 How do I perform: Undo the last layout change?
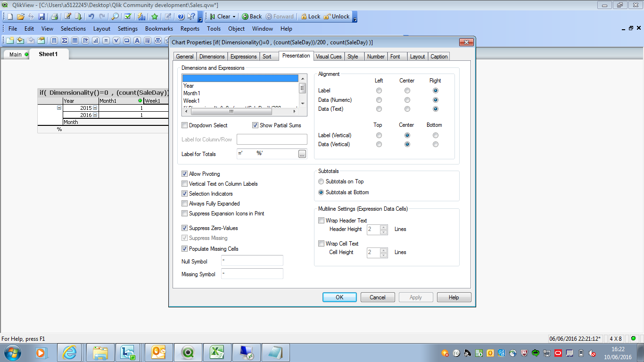pyautogui.click(x=91, y=16)
